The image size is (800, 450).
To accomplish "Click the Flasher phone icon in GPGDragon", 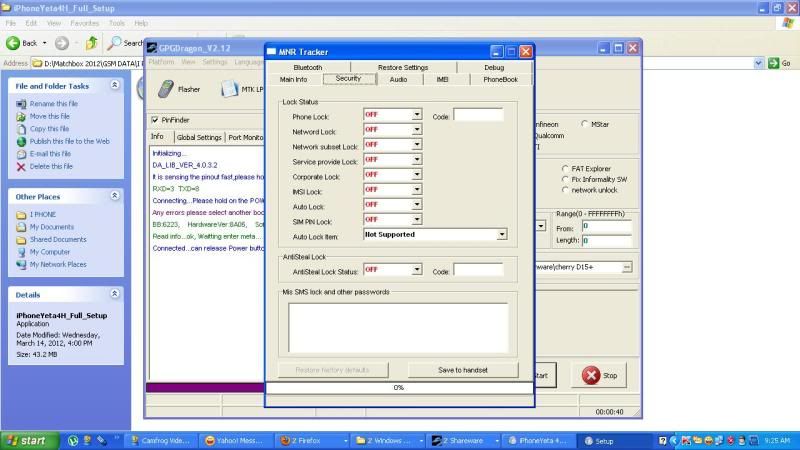I will 165,89.
